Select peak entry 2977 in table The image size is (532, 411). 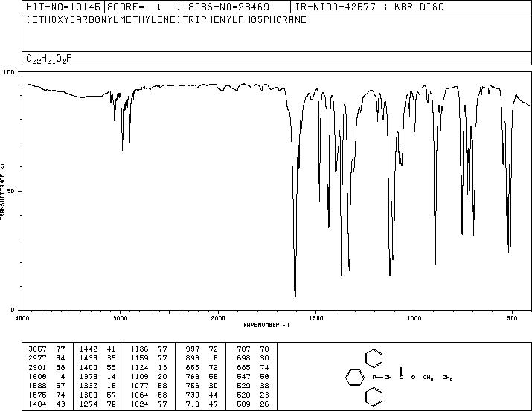(47, 358)
